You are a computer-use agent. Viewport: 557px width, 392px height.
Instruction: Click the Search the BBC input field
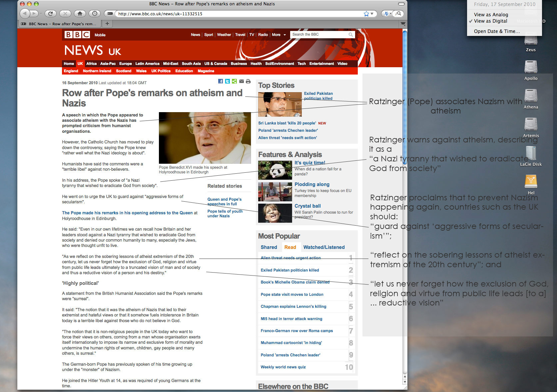tap(319, 35)
